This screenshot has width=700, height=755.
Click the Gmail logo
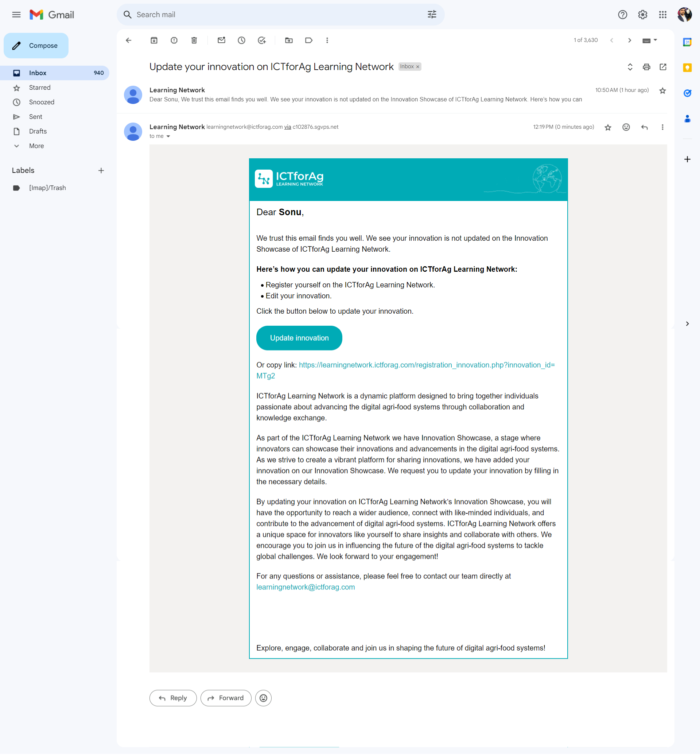click(52, 15)
